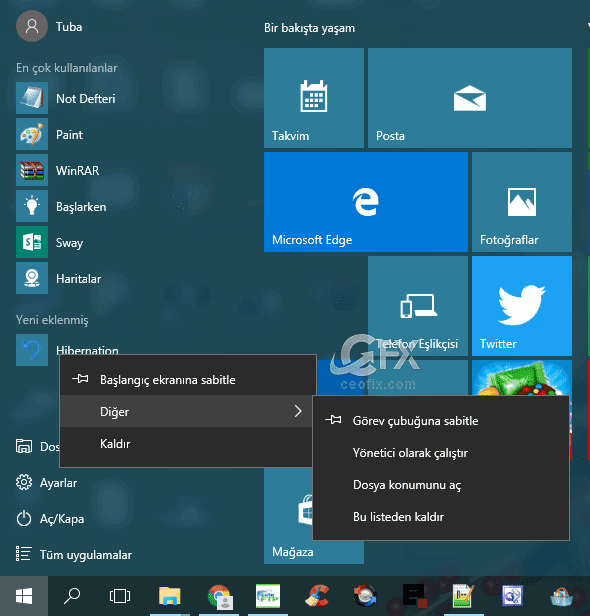
Task: Open Tüm uygulamalar list
Action: pos(74,554)
